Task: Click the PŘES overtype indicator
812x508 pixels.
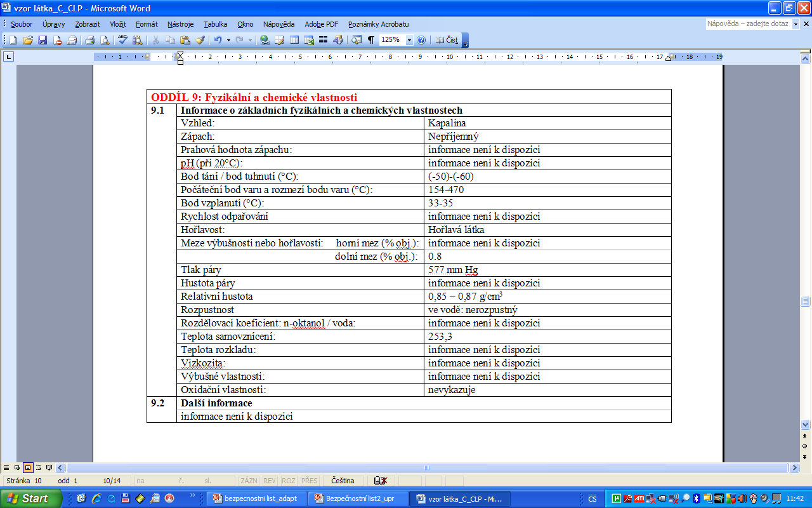Action: 310,481
